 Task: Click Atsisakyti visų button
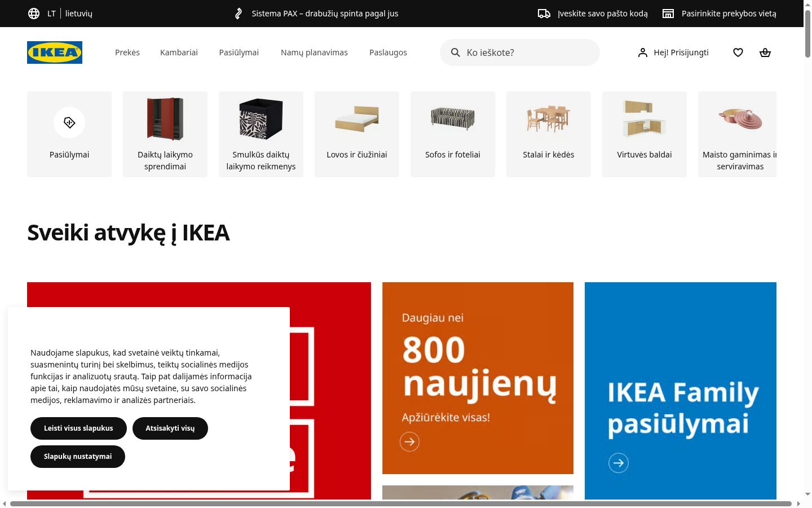(x=170, y=428)
